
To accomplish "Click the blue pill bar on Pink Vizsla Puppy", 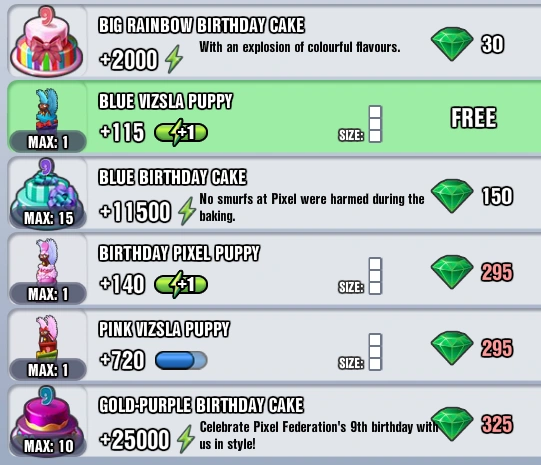I will (x=181, y=360).
